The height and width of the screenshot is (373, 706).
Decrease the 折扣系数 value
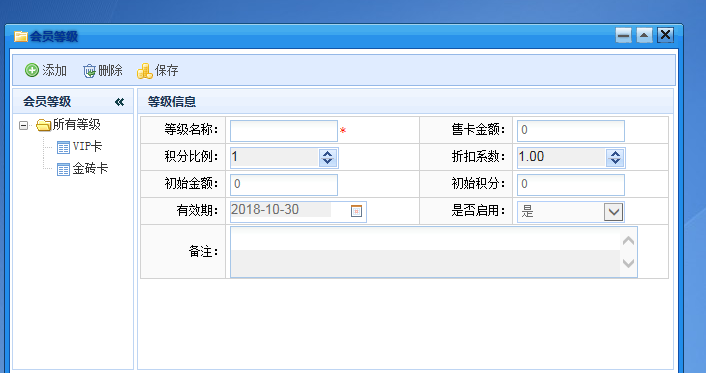point(615,161)
